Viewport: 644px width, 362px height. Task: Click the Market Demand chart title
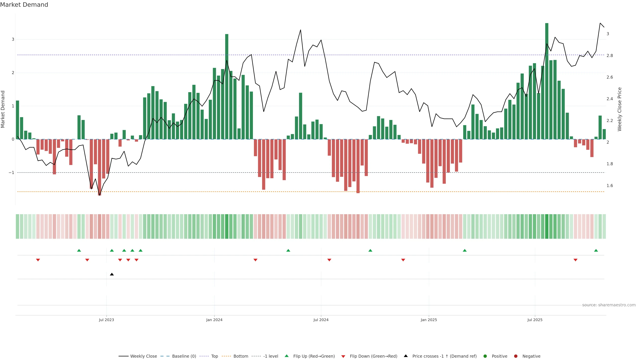tap(24, 5)
